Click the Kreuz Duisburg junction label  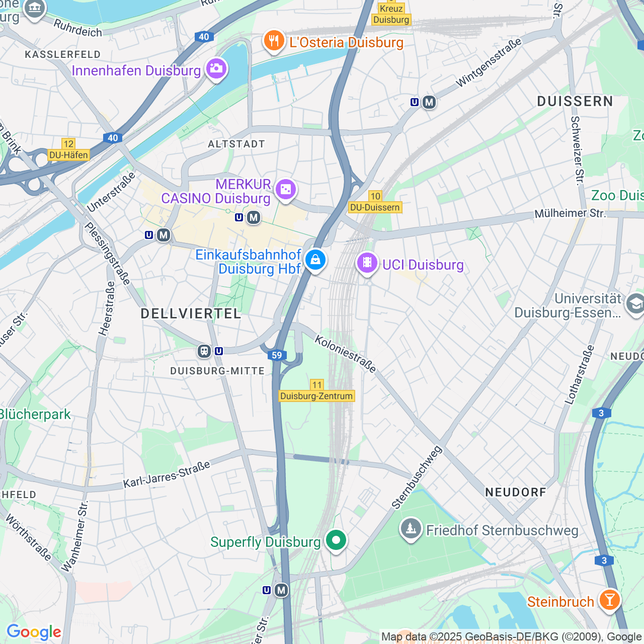391,14
